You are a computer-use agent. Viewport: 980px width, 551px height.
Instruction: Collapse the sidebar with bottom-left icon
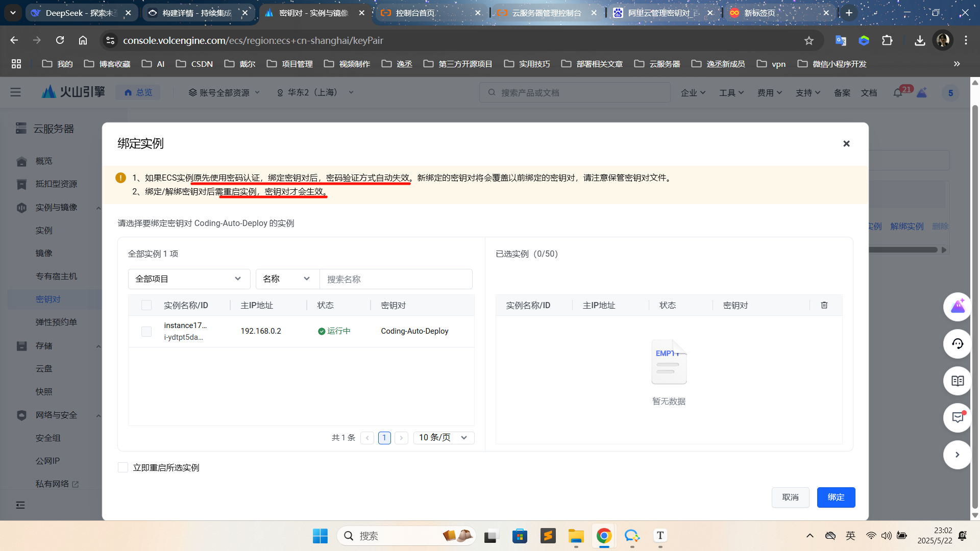[x=20, y=505]
